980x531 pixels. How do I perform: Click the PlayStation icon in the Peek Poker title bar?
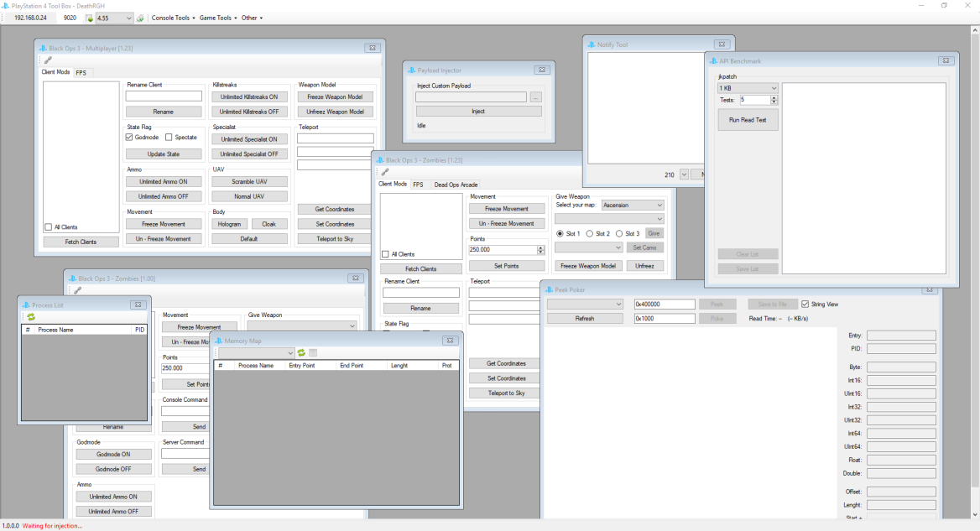[x=549, y=290]
